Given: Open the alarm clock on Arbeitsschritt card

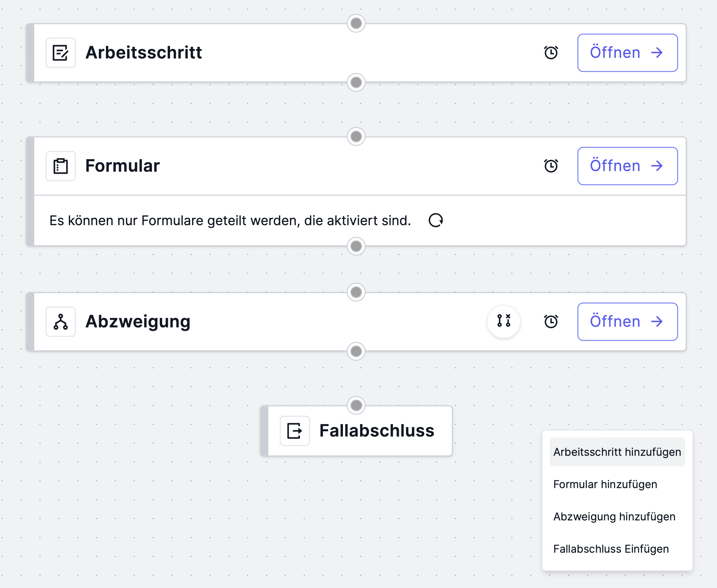Looking at the screenshot, I should (x=551, y=53).
